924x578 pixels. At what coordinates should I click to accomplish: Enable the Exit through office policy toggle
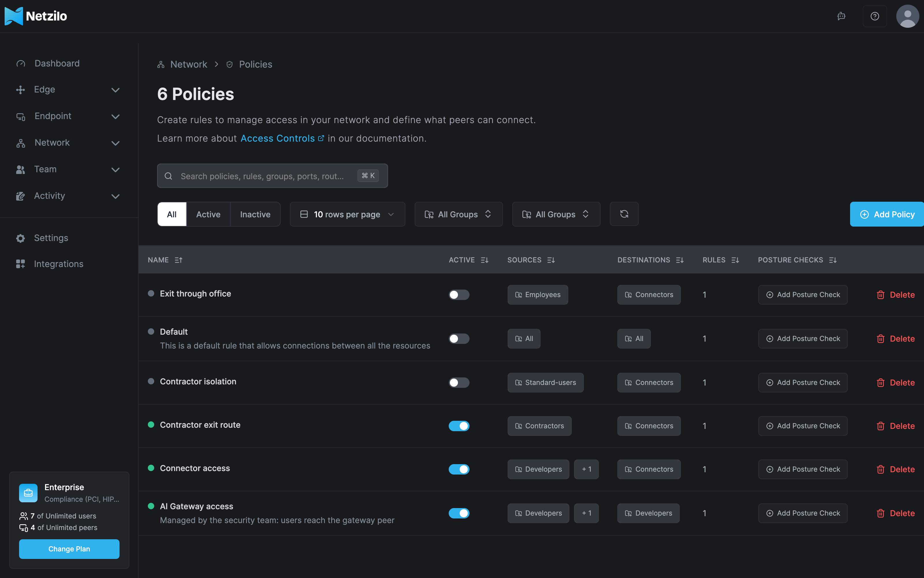pyautogui.click(x=459, y=295)
